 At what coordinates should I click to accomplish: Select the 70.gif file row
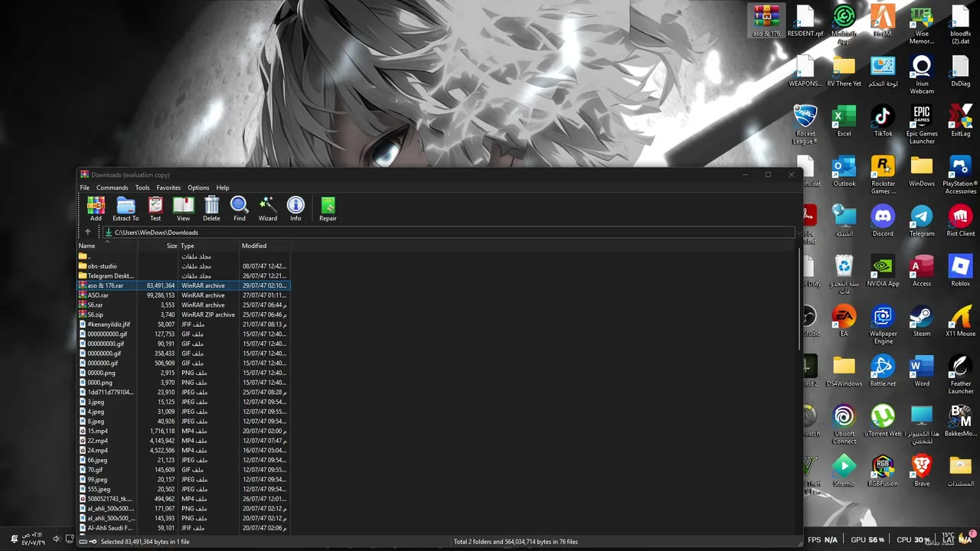pos(184,470)
